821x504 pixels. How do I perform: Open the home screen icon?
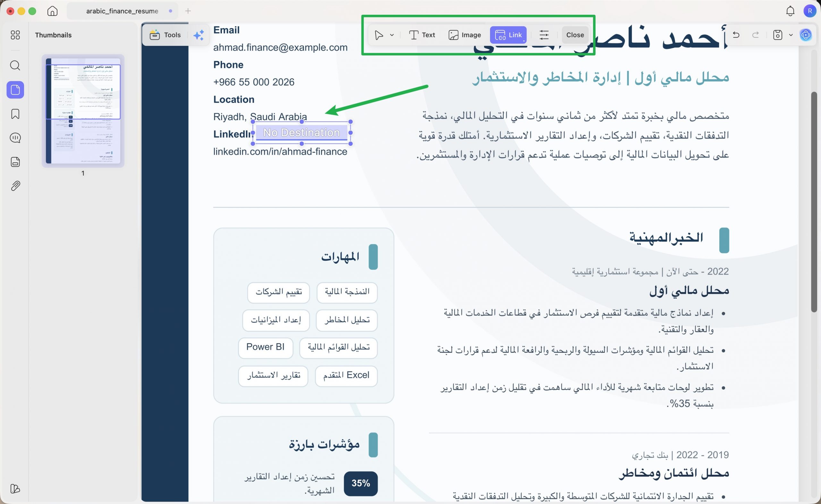(52, 11)
